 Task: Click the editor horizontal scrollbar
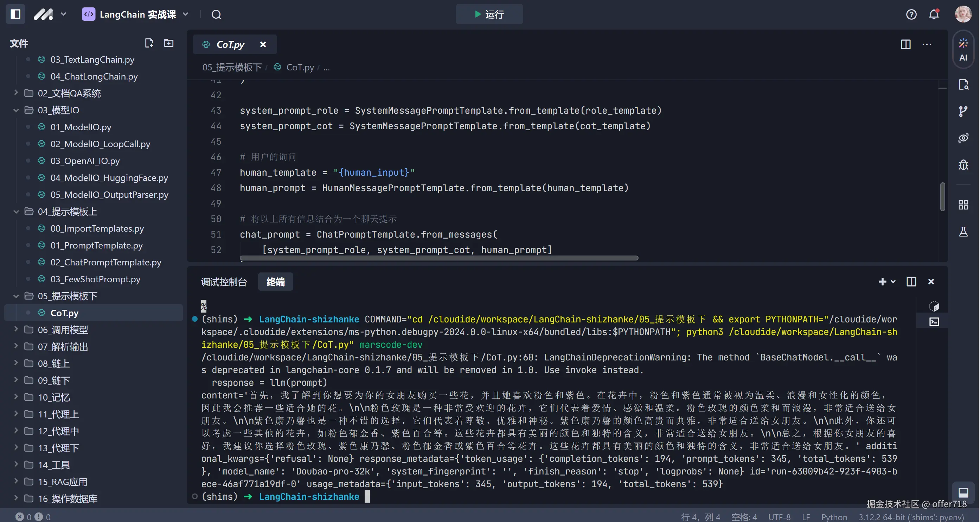coord(438,258)
